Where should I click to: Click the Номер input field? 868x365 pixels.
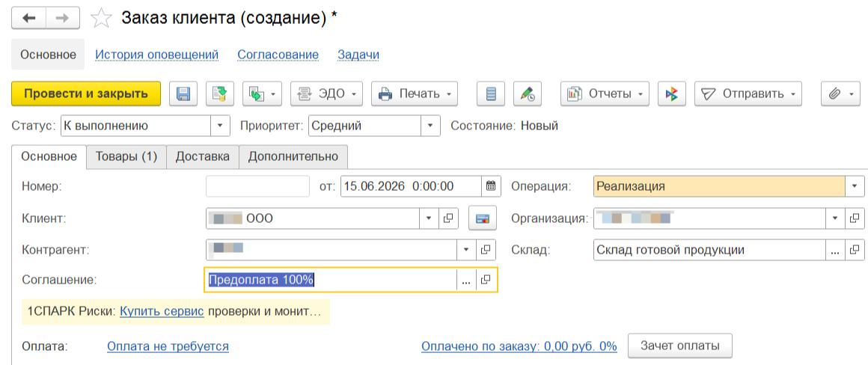coord(257,186)
